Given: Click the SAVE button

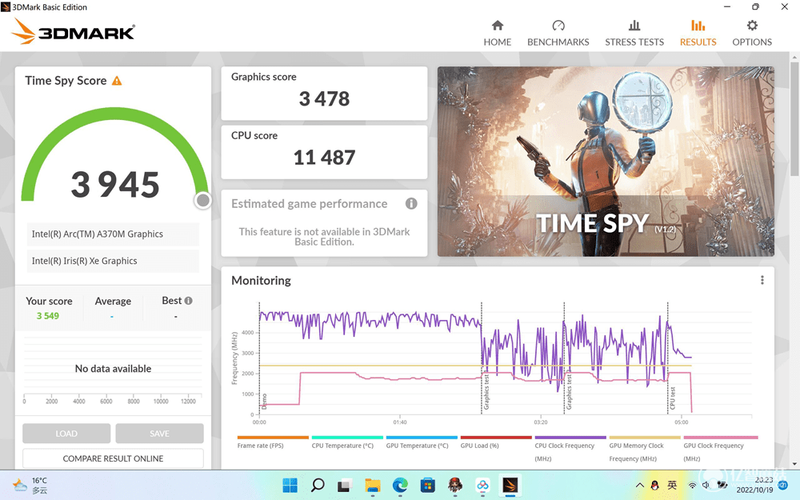Looking at the screenshot, I should click(x=159, y=433).
